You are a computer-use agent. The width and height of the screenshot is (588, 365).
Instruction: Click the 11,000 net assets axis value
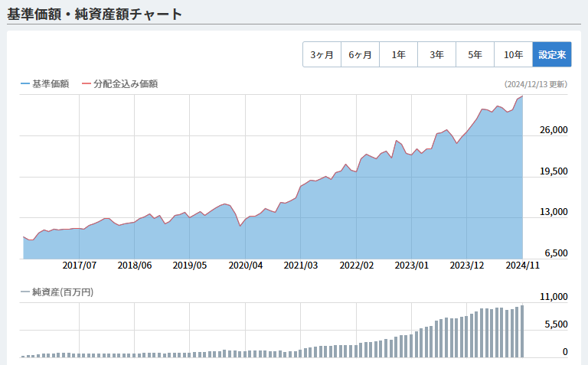coord(554,297)
